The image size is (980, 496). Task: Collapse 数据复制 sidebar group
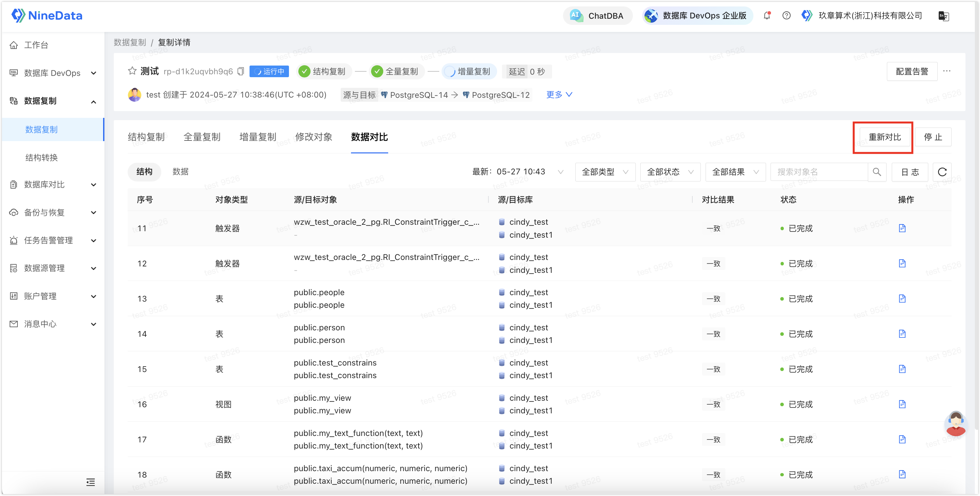click(x=52, y=101)
